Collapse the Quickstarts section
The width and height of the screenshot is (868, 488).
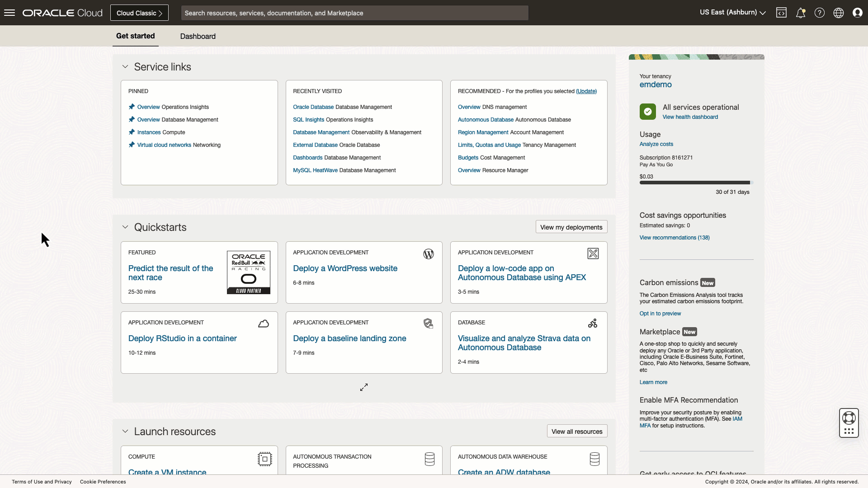coord(125,227)
